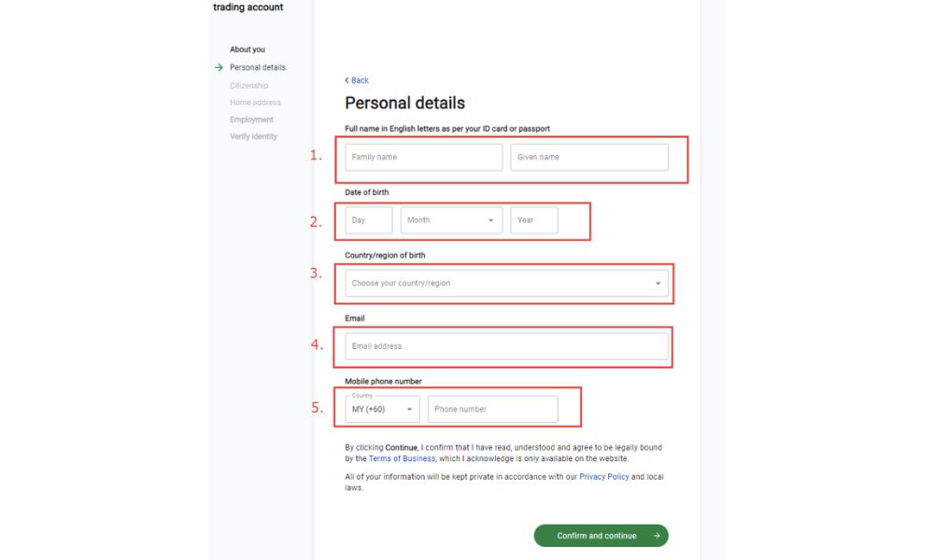This screenshot has height=560, width=934.
Task: Open the MY (+60) country code dropdown
Action: pyautogui.click(x=382, y=409)
